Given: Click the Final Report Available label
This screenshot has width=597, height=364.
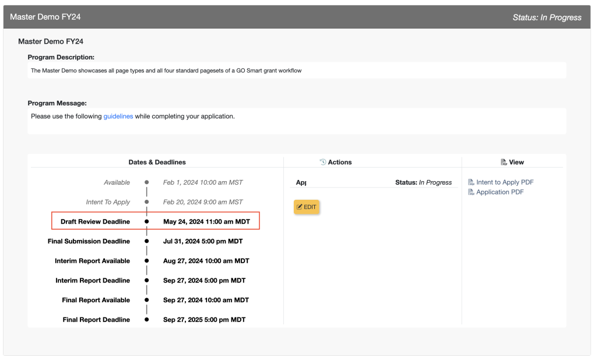Looking at the screenshot, I should 96,300.
